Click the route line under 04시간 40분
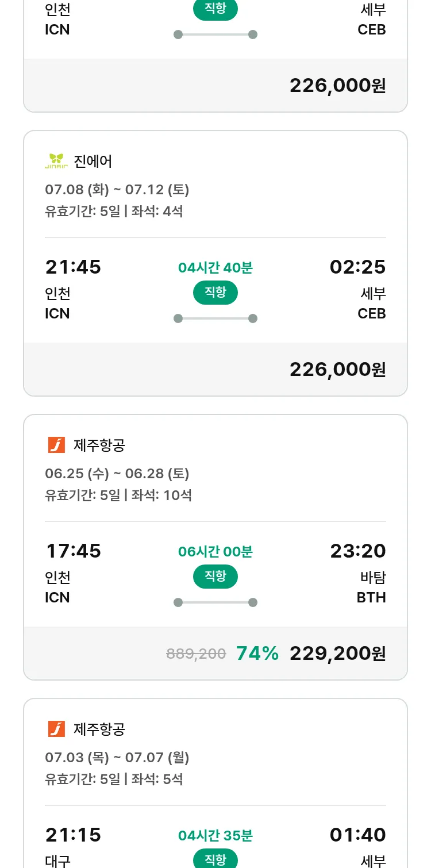The height and width of the screenshot is (868, 431). [215, 318]
